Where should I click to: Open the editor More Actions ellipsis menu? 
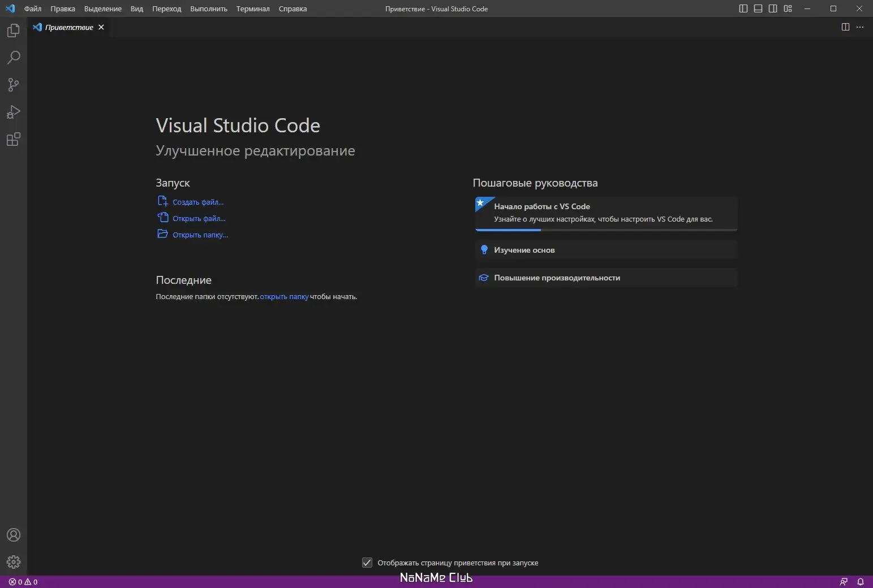[860, 27]
